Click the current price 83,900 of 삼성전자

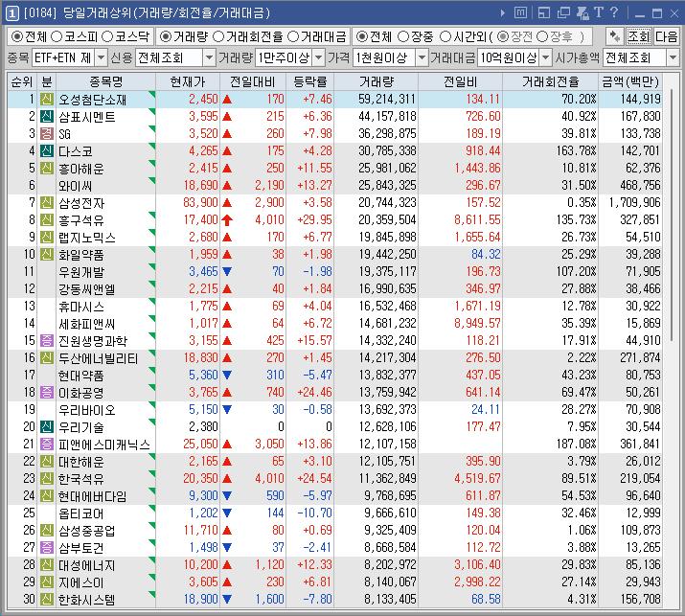200,203
